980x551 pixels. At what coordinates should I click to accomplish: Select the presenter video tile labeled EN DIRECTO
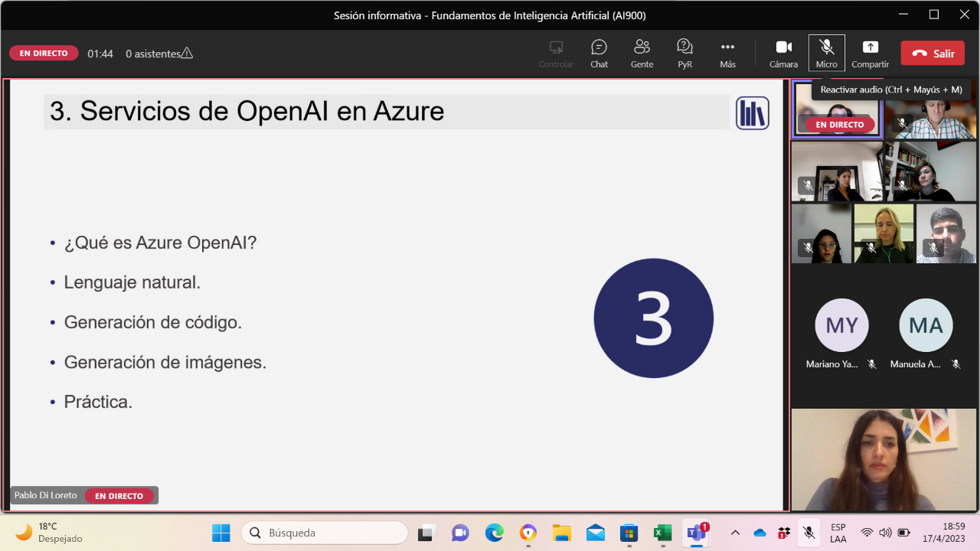tap(838, 110)
